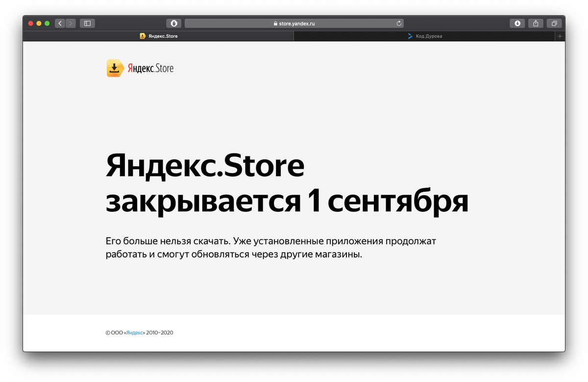Click the headline Яндекс.Store закрывается 1 сентября
Viewport: 588px width, 382px height.
click(x=287, y=184)
